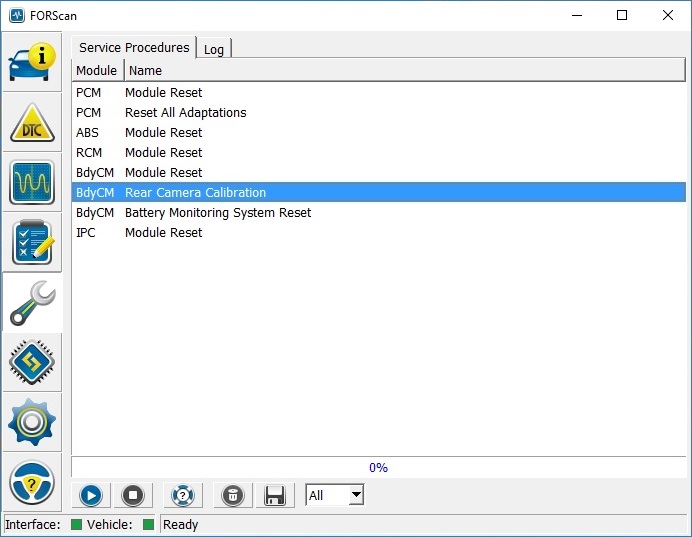Open the oscilloscope dashboard section
The height and width of the screenshot is (537, 692).
(x=32, y=182)
